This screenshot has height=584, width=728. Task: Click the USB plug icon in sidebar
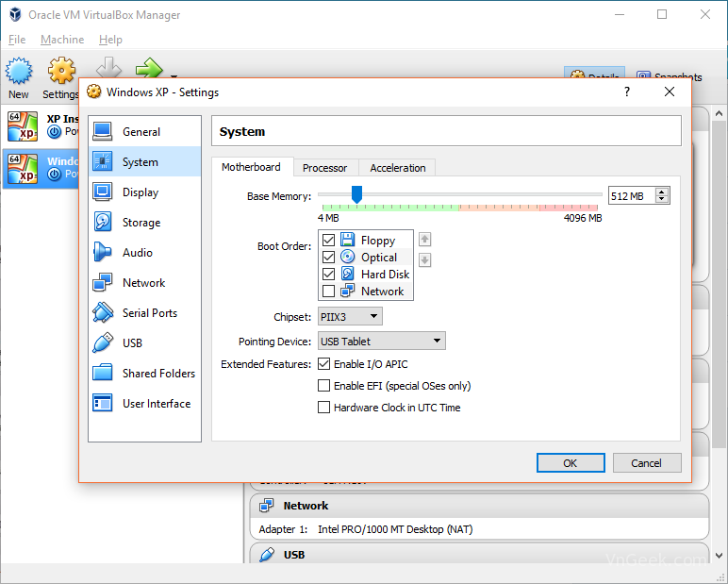102,342
